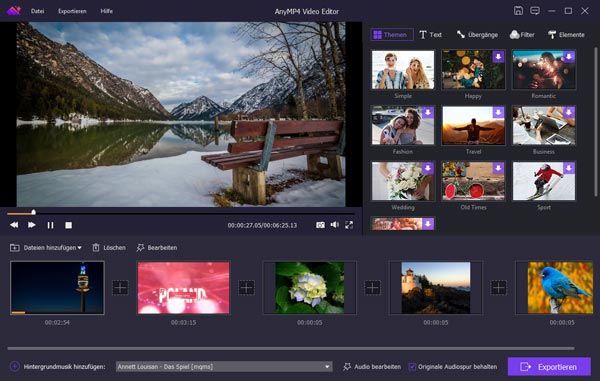Download the Travel theme
The height and width of the screenshot is (381, 600).
498,112
